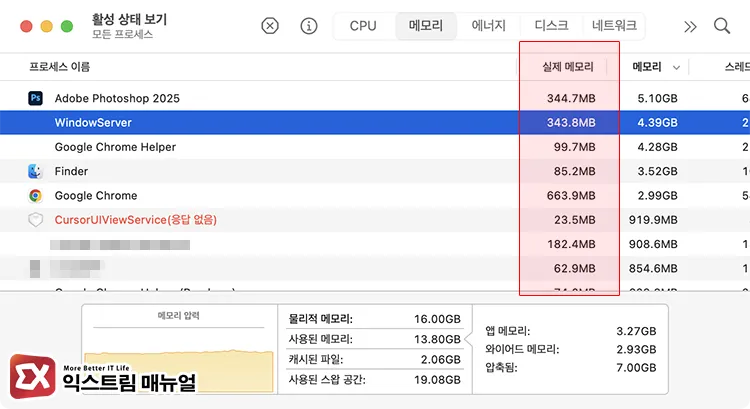Screen dimensions: 750x409
Task: Switch to the CPU tab
Action: click(x=363, y=26)
